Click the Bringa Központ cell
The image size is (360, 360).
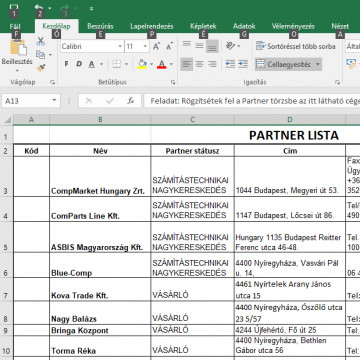(100, 330)
